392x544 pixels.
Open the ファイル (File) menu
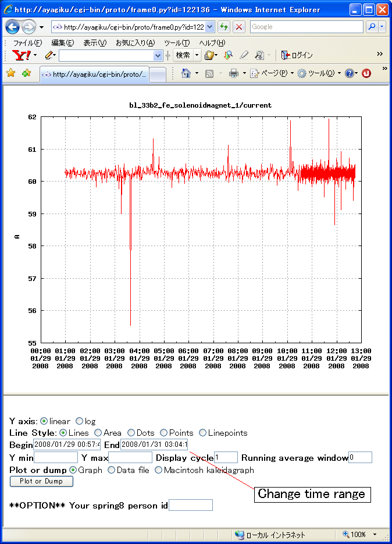click(x=27, y=42)
